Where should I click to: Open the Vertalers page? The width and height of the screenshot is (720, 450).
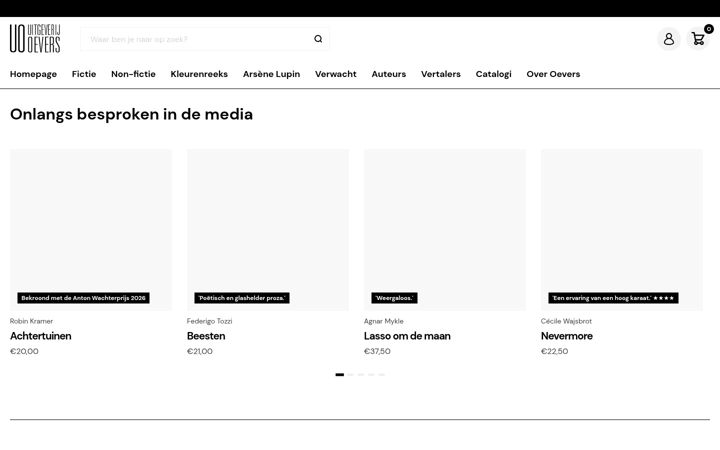pyautogui.click(x=441, y=74)
